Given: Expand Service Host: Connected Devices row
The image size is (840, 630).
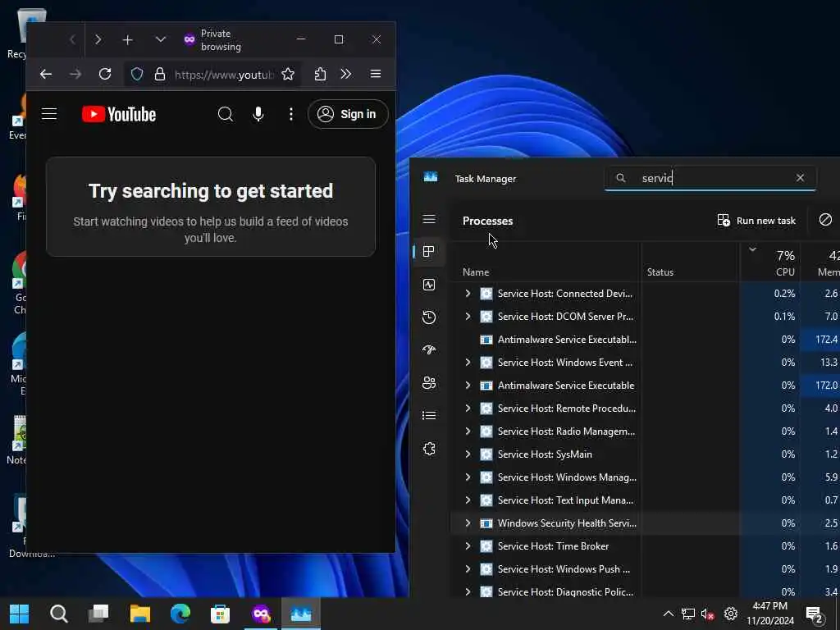Looking at the screenshot, I should coord(468,293).
